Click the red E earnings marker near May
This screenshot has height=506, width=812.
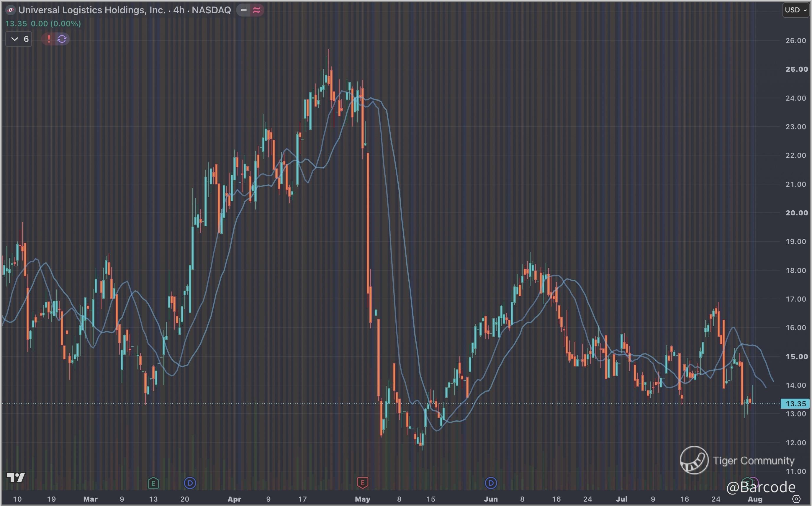[x=363, y=483]
